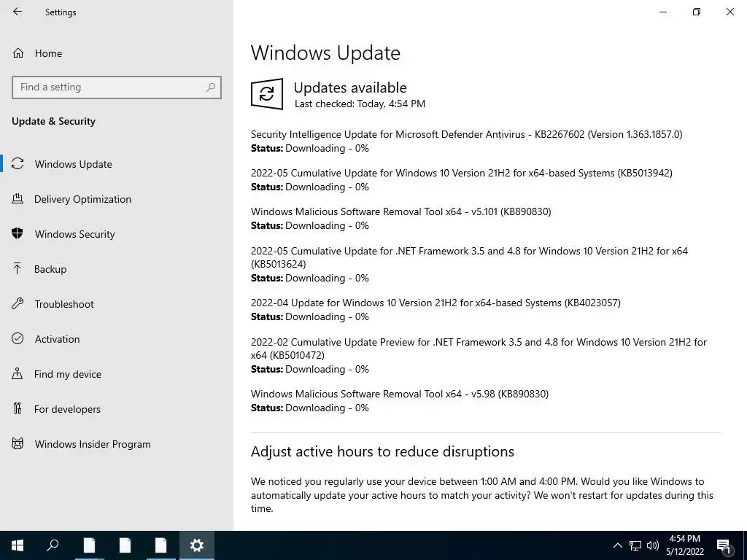The image size is (747, 560).
Task: Click the search magnifier in Find a setting
Action: click(x=211, y=87)
